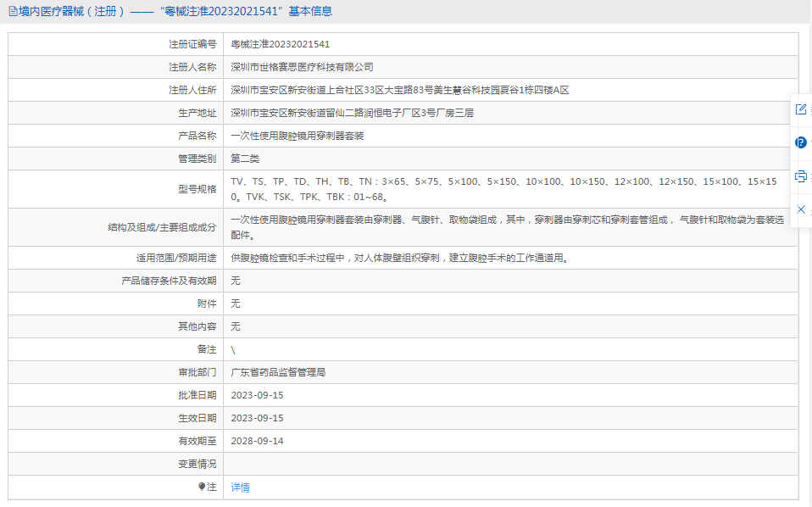Click the edit/feedback pencil icon in side panel
This screenshot has width=812, height=507.
click(x=801, y=109)
